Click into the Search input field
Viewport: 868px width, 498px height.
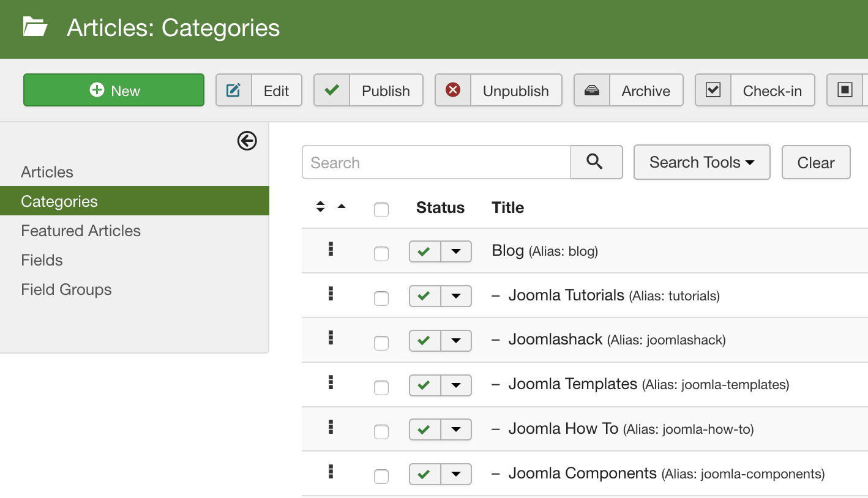point(436,162)
